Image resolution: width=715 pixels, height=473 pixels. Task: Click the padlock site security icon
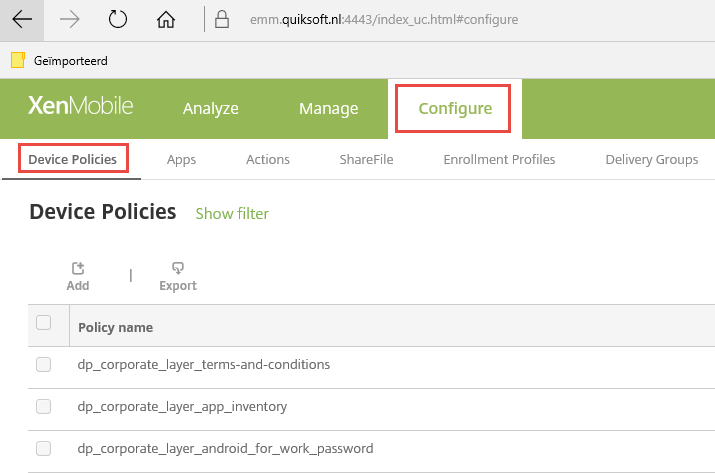(222, 20)
